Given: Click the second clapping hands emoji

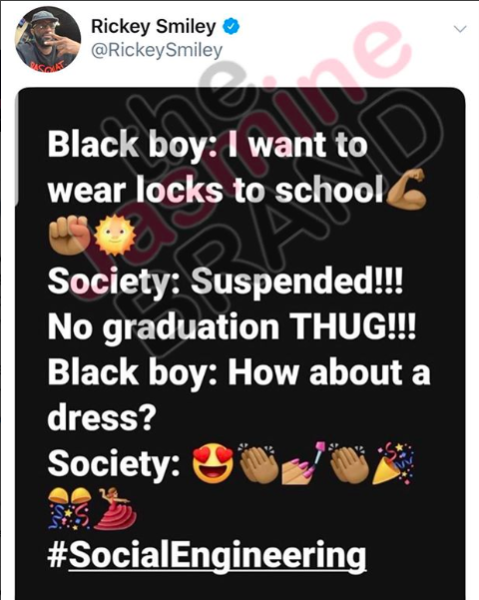Looking at the screenshot, I should click(x=349, y=463).
